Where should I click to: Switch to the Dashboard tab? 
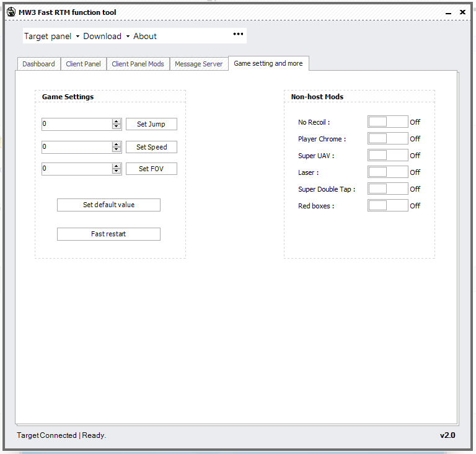tap(38, 64)
